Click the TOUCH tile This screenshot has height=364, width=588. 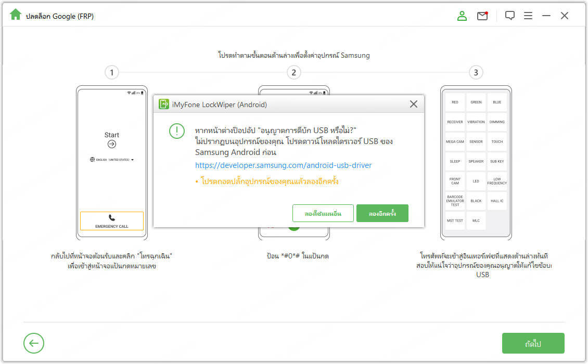(x=497, y=142)
